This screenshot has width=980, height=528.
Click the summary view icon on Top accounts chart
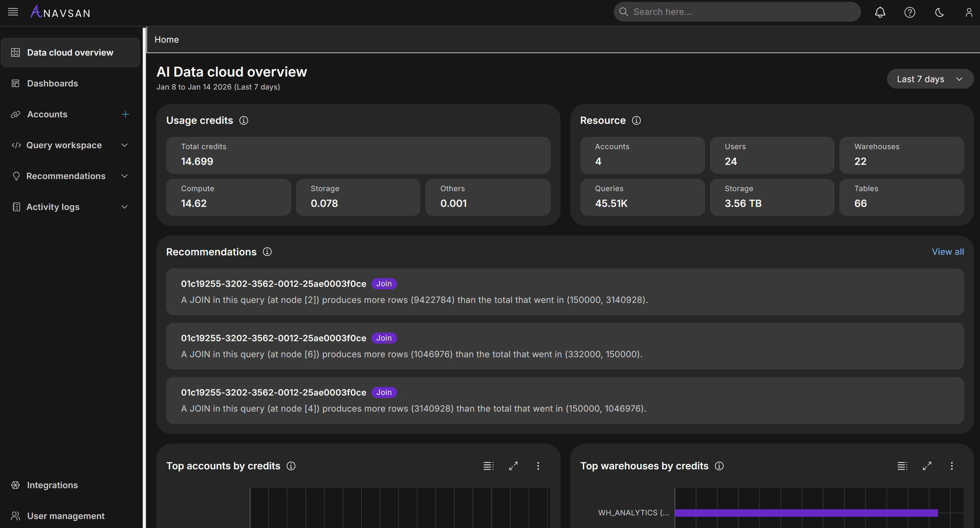point(488,466)
